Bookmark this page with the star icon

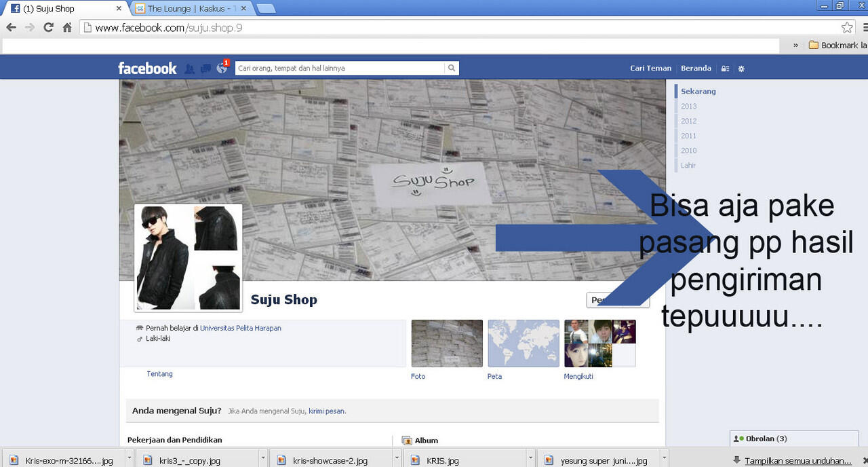point(847,28)
